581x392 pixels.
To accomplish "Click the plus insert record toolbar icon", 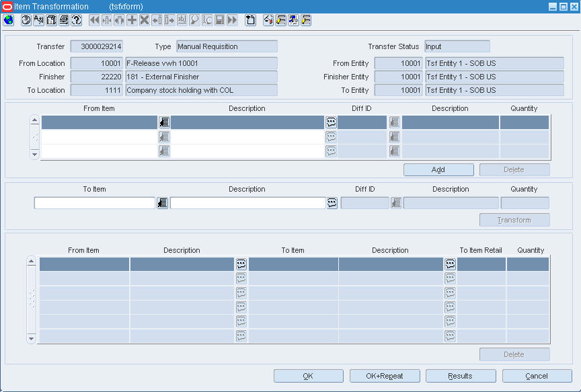I will [x=132, y=20].
